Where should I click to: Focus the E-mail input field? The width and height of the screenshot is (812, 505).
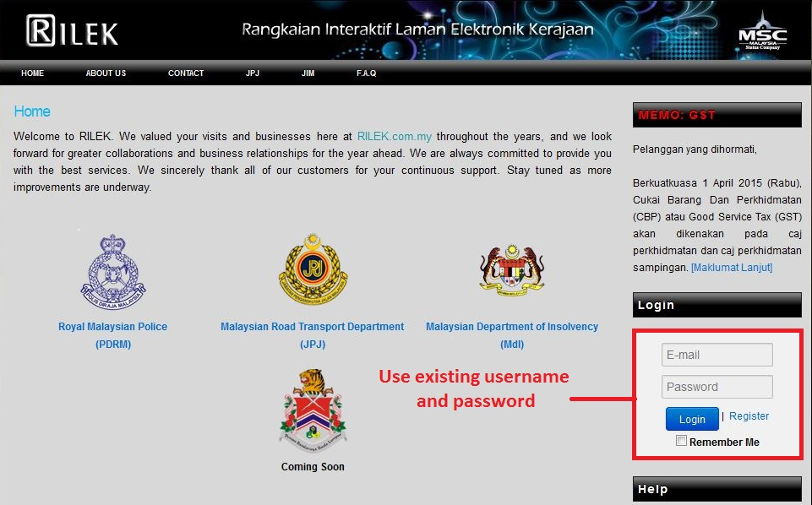tap(717, 355)
